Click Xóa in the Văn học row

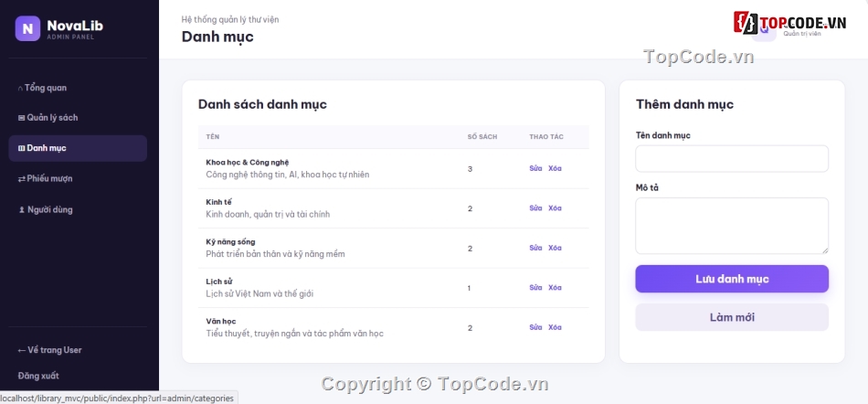[x=555, y=327]
